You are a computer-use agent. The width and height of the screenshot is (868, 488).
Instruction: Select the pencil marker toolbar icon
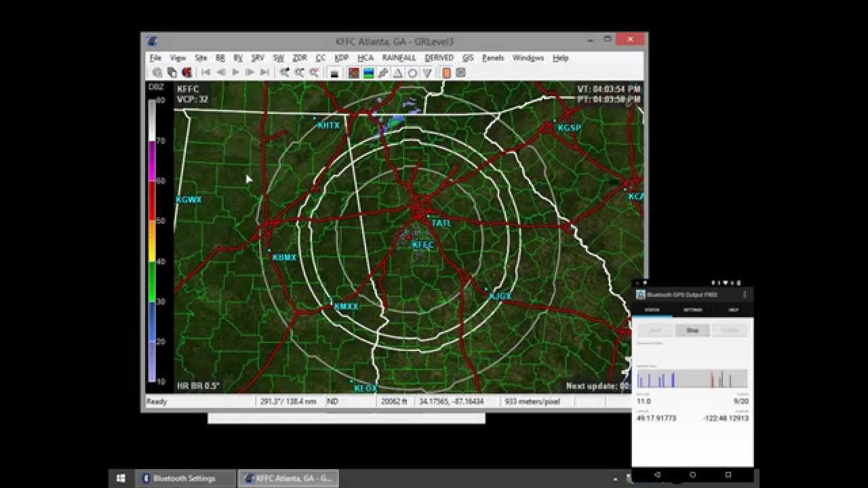tap(383, 73)
